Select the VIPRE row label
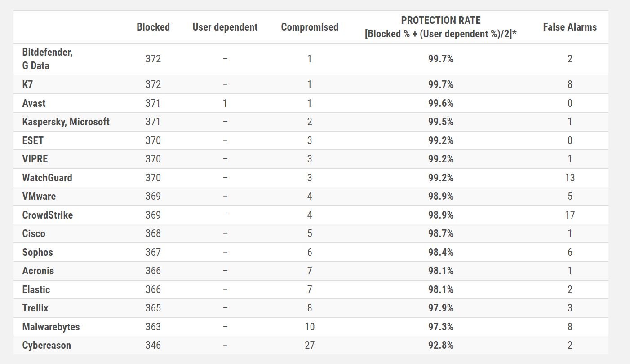The width and height of the screenshot is (630, 364). pos(35,159)
